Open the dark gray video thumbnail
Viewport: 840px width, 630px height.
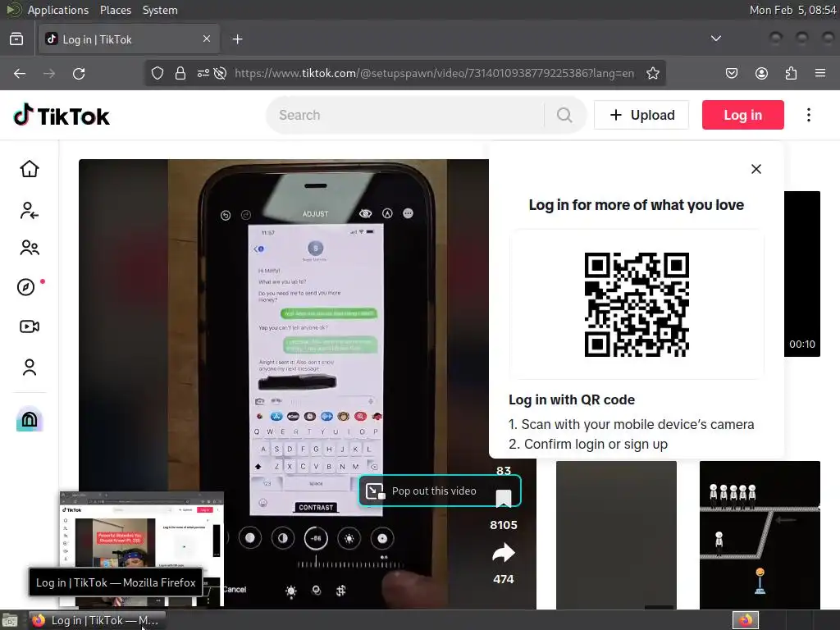616,535
